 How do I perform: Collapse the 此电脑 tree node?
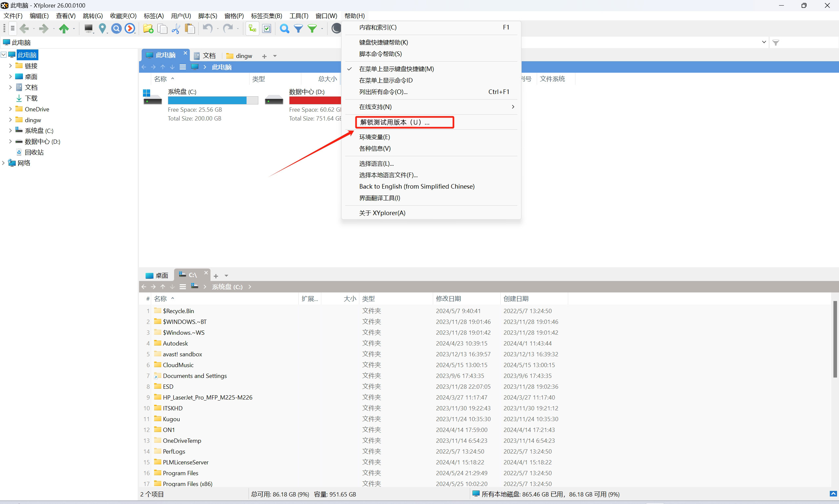4,55
